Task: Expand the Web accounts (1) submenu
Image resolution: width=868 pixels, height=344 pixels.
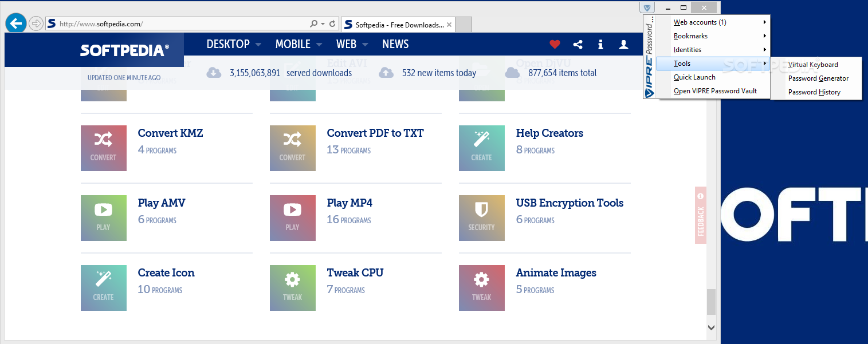Action: 713,22
